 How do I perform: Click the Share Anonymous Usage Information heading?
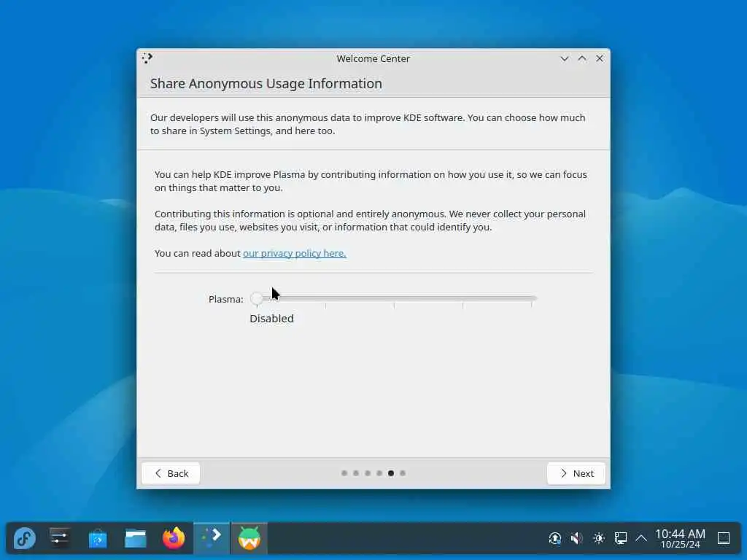tap(266, 83)
